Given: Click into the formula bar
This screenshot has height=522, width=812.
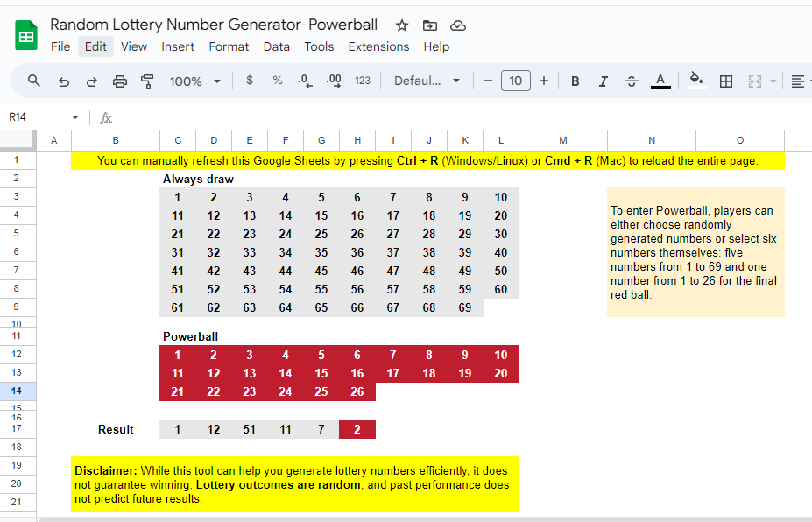Looking at the screenshot, I should pos(461,117).
